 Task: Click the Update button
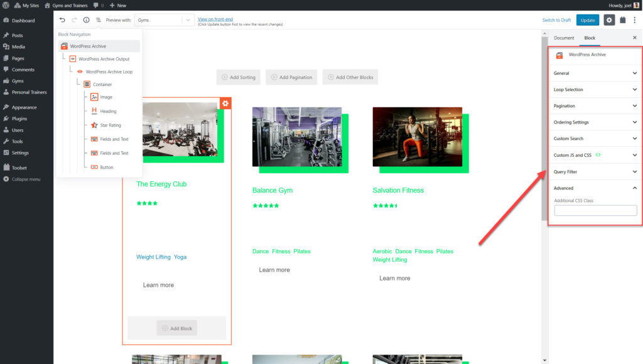pos(587,20)
